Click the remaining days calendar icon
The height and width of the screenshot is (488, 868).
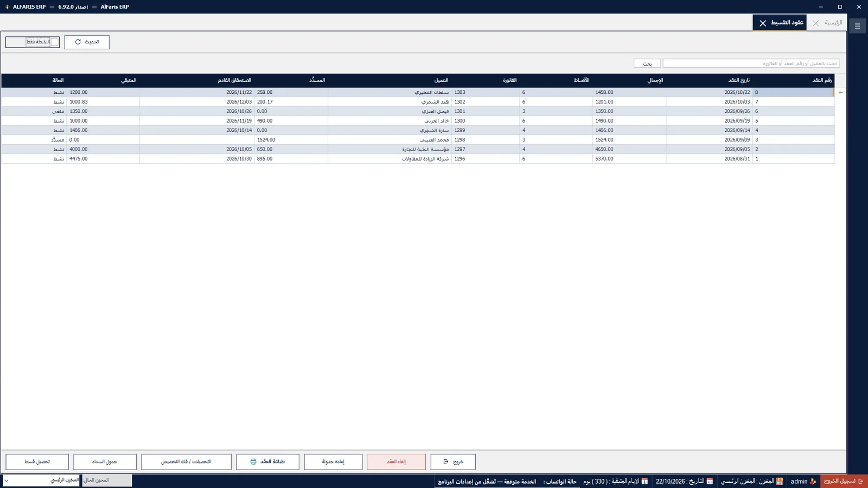coord(644,481)
